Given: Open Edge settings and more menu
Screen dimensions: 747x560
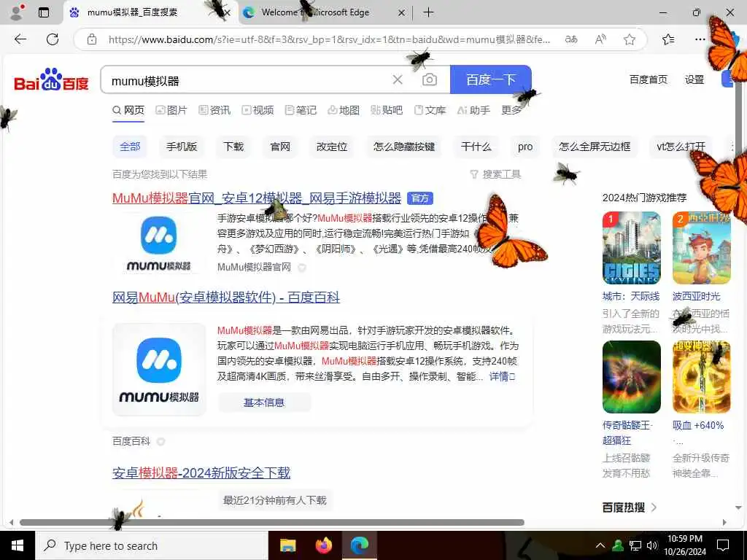Looking at the screenshot, I should point(700,39).
